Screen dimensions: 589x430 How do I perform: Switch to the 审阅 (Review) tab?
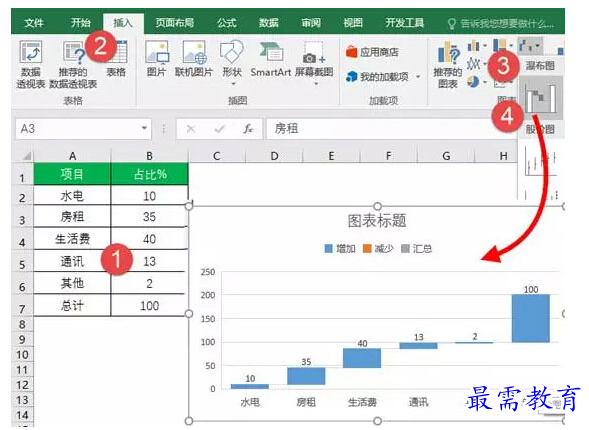[311, 23]
